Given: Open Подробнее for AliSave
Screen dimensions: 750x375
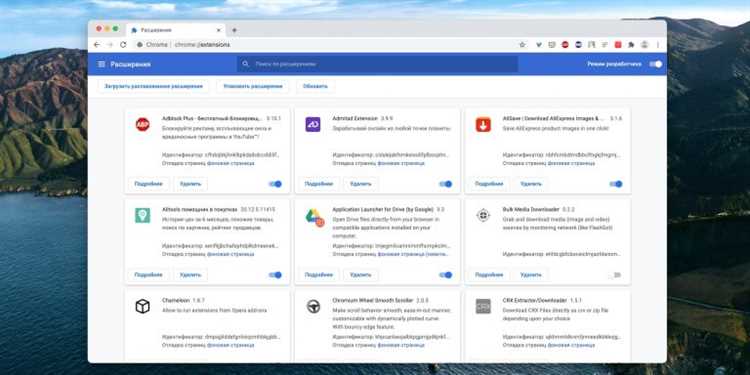Looking at the screenshot, I should 489,184.
